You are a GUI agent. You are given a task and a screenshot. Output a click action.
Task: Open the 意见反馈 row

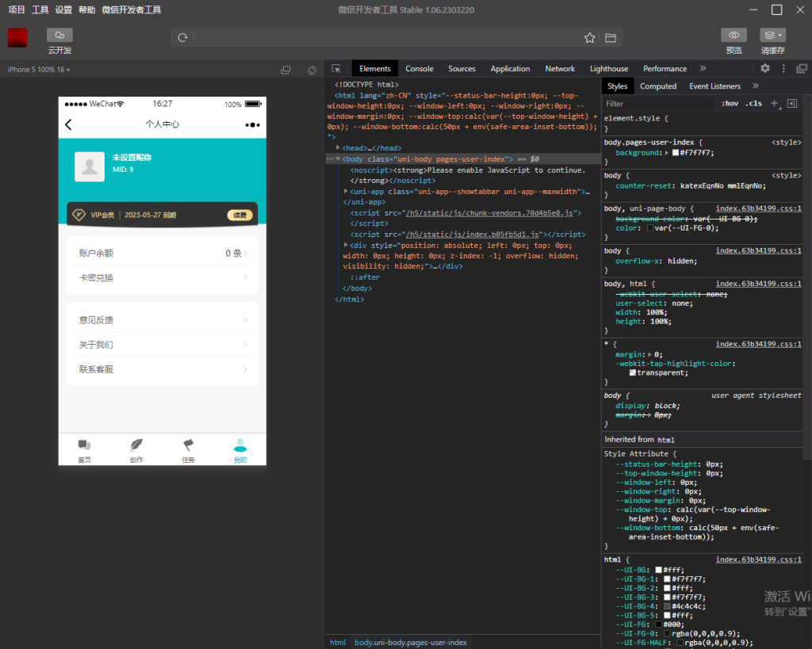point(163,320)
